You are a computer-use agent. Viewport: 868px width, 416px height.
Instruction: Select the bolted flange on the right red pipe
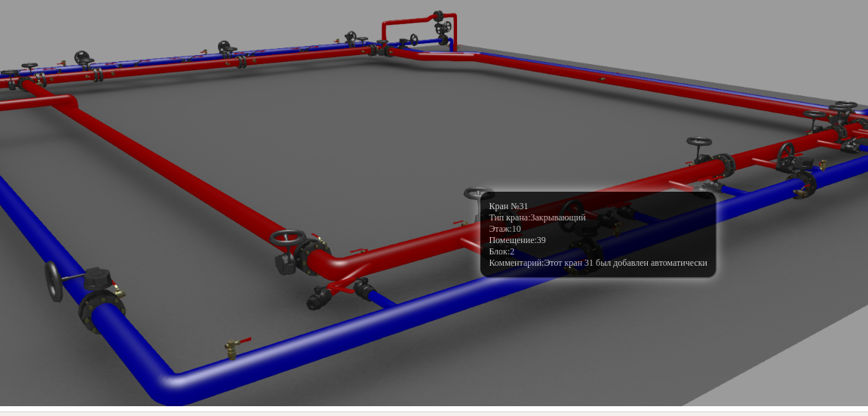pos(725,165)
